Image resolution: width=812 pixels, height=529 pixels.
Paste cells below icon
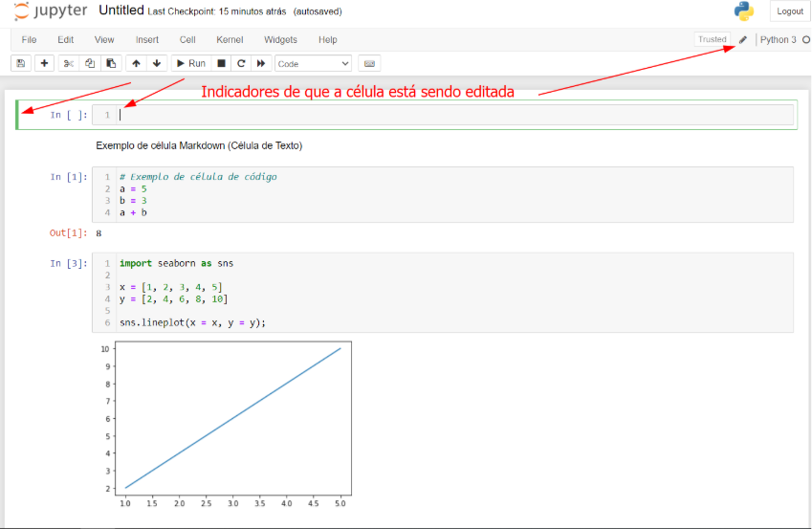(x=111, y=63)
